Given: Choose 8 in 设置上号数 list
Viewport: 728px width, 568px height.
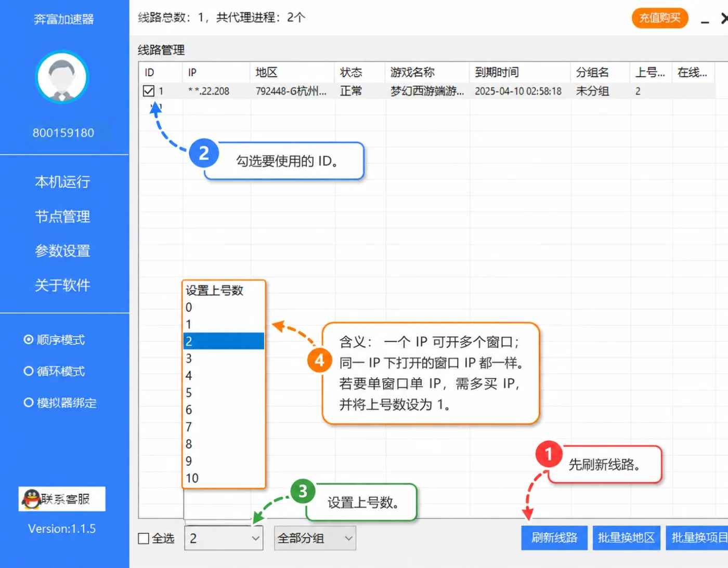Looking at the screenshot, I should pyautogui.click(x=224, y=444).
